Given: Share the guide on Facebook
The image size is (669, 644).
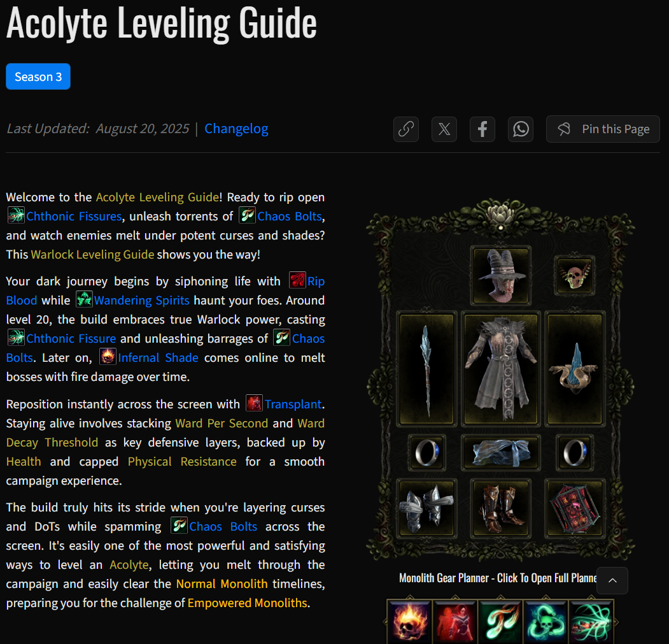Looking at the screenshot, I should click(x=482, y=129).
